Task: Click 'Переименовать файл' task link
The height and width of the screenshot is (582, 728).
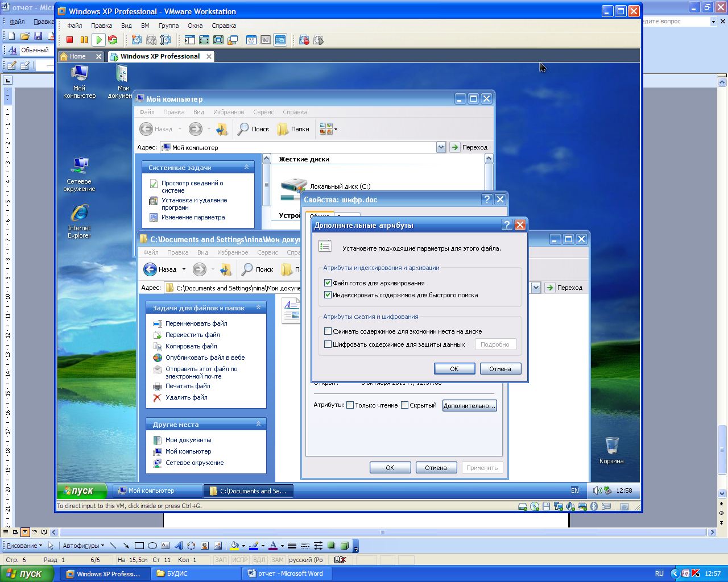Action: (196, 323)
